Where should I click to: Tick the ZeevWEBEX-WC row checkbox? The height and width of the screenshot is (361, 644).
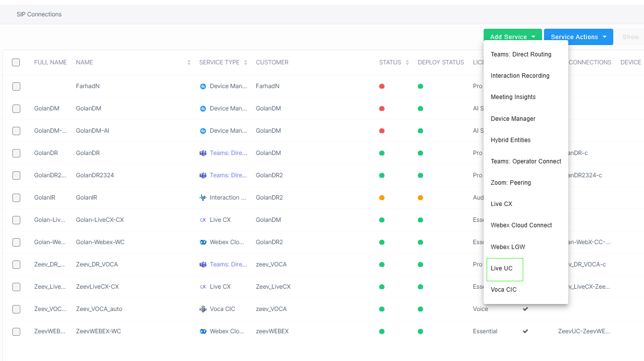tap(16, 331)
